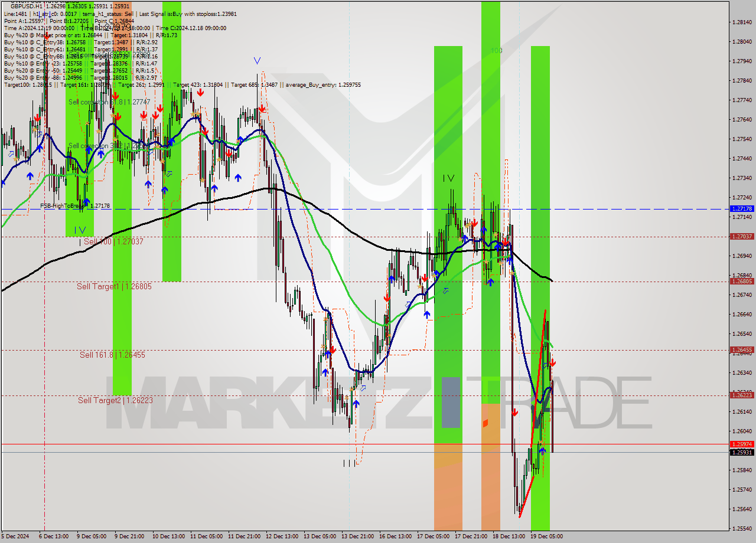Click the '17 Dec 21:00' time axis label
Image resolution: width=756 pixels, height=543 pixels.
(x=471, y=537)
